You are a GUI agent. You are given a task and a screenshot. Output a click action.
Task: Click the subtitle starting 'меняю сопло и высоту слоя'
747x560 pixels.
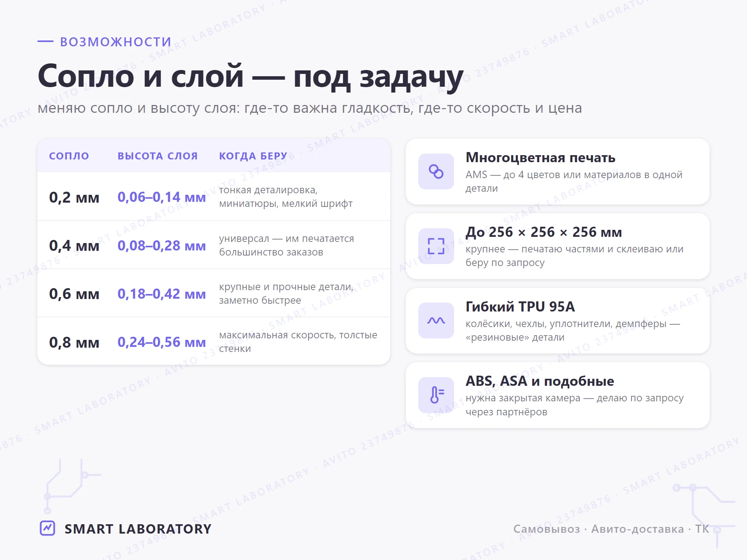(310, 108)
